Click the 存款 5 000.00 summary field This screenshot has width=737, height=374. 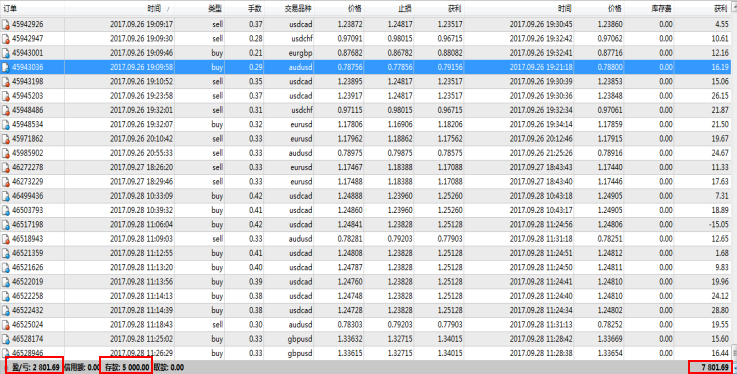pos(126,367)
